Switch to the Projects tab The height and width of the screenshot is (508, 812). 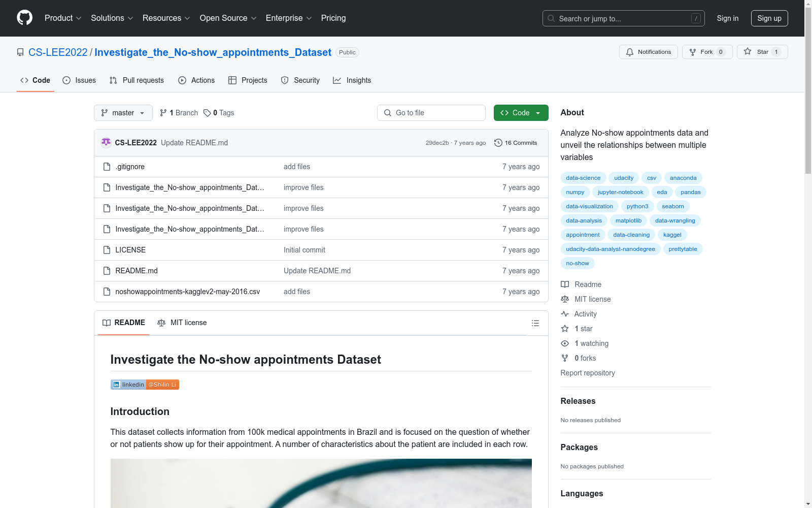(x=248, y=80)
